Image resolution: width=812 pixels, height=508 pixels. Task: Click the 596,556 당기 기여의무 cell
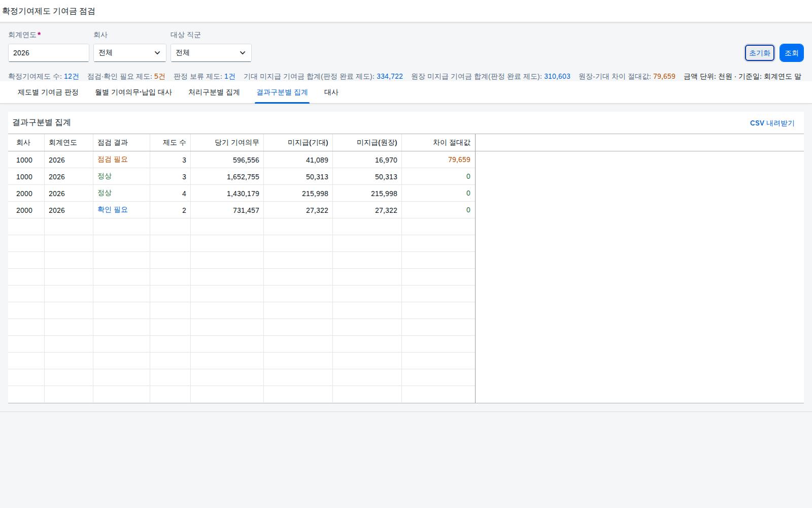pyautogui.click(x=227, y=160)
